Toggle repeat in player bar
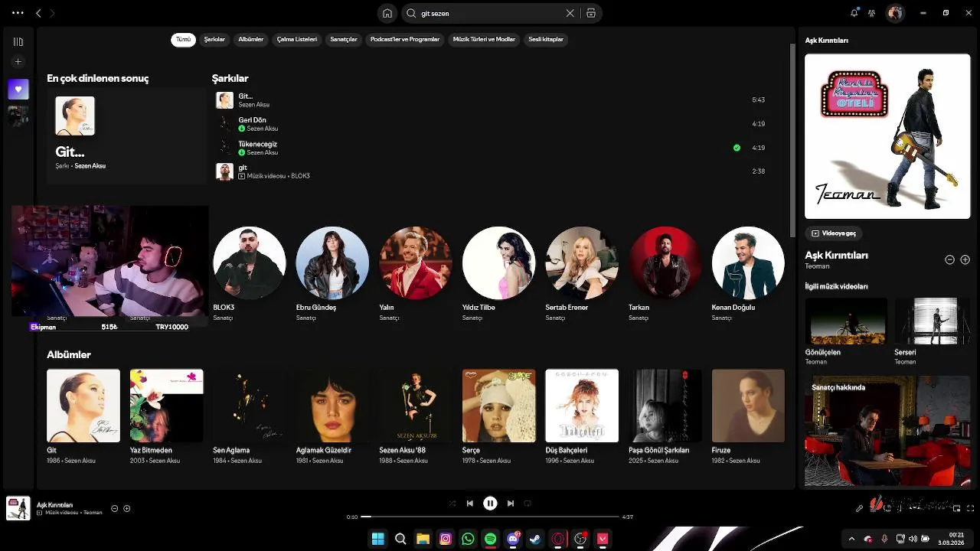 pos(528,504)
